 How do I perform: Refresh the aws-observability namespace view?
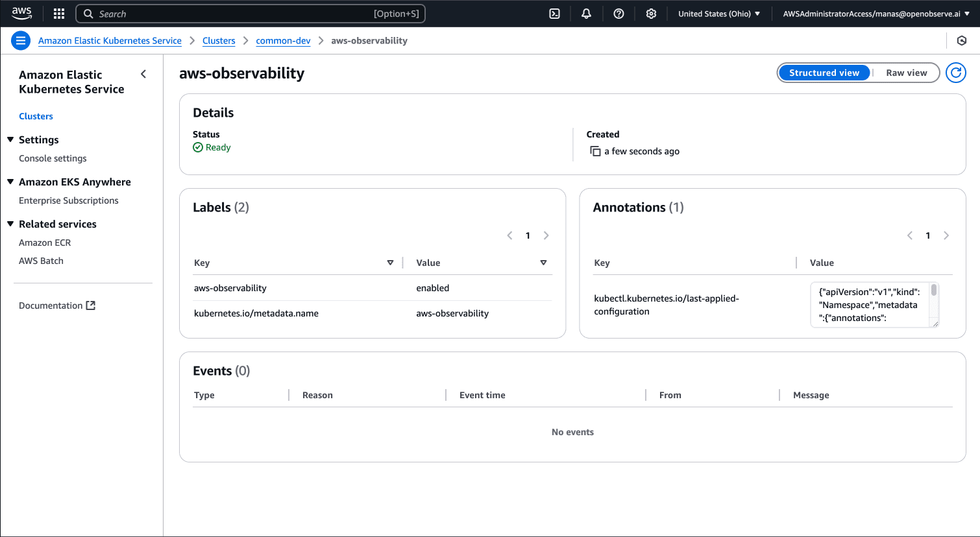(x=955, y=73)
